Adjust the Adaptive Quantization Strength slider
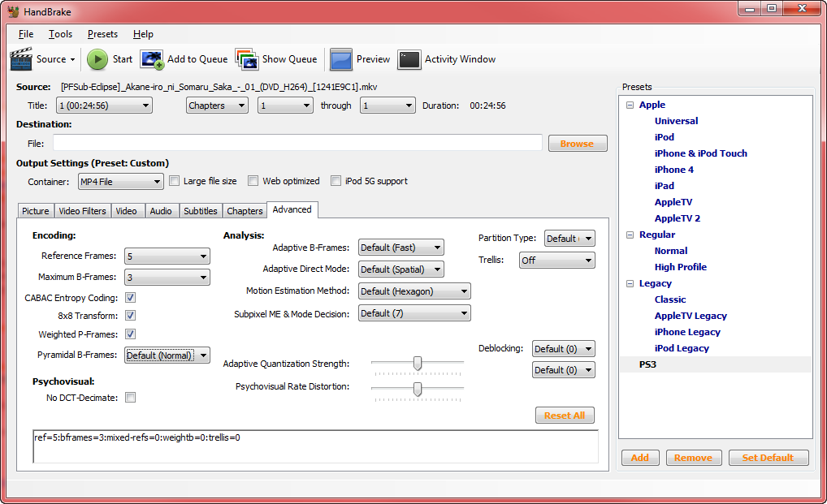This screenshot has width=827, height=504. [x=418, y=364]
